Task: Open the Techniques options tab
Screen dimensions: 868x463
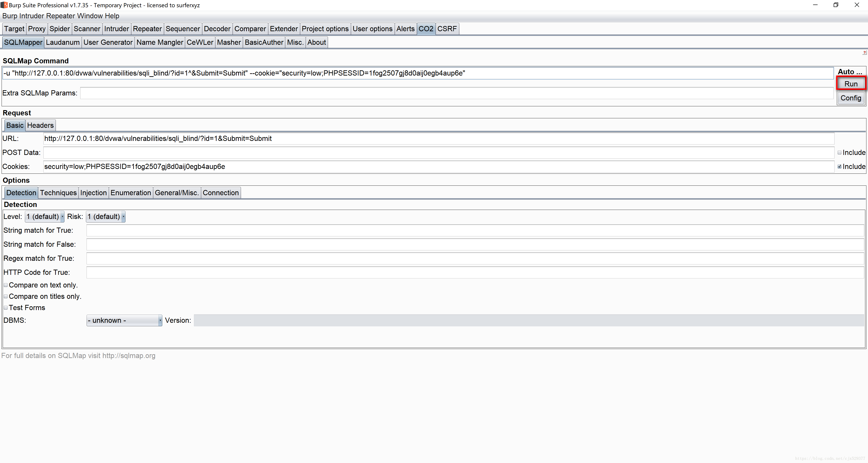Action: click(x=58, y=193)
